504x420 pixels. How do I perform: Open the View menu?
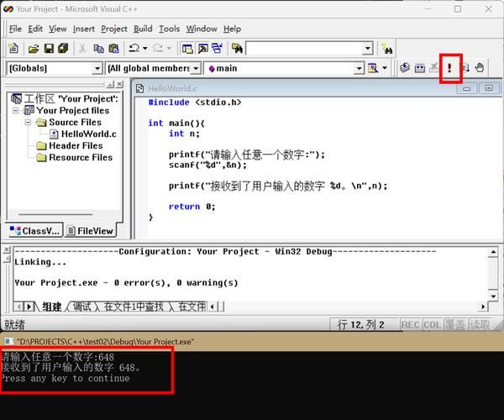[57, 29]
